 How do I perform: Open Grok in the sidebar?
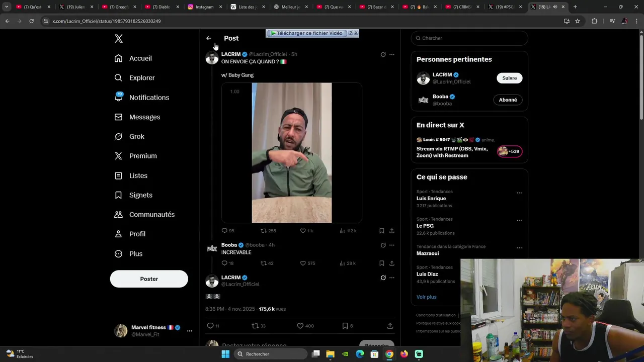[129, 136]
